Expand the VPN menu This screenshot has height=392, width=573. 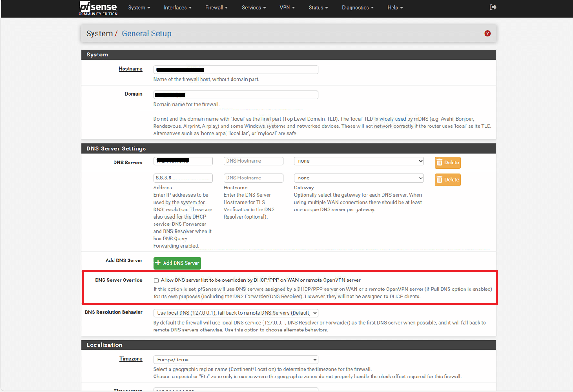[287, 8]
